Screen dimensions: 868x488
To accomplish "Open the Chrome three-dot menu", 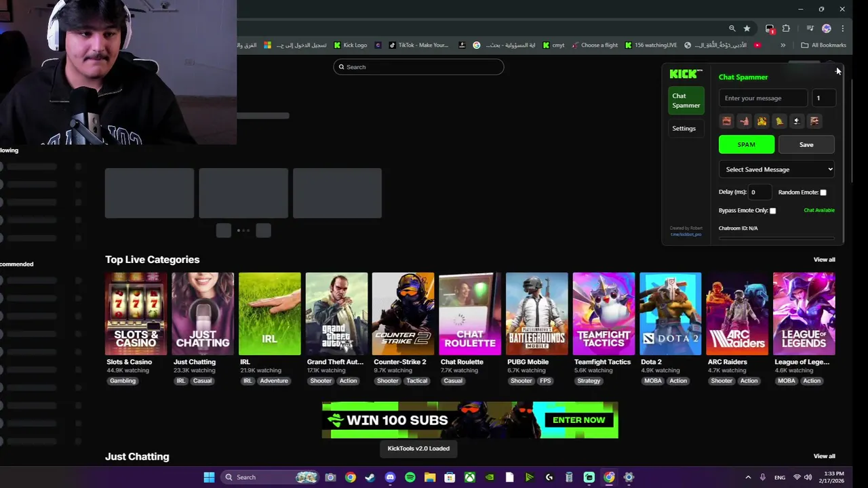I will click(842, 28).
